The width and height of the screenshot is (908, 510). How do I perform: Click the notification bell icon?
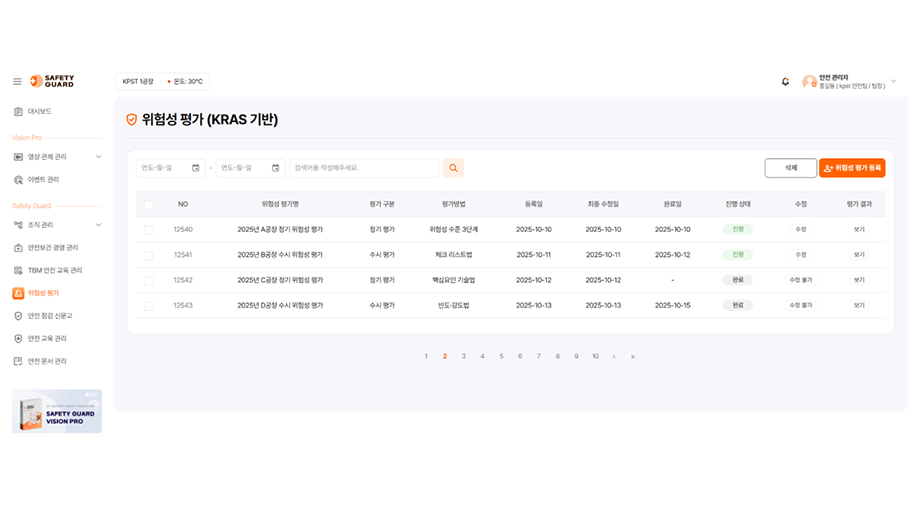pos(785,81)
